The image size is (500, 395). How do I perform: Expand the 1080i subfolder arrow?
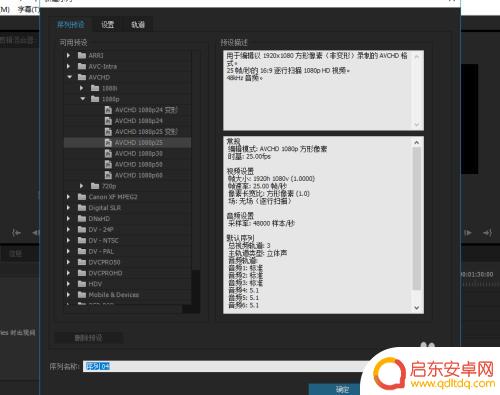click(x=82, y=88)
